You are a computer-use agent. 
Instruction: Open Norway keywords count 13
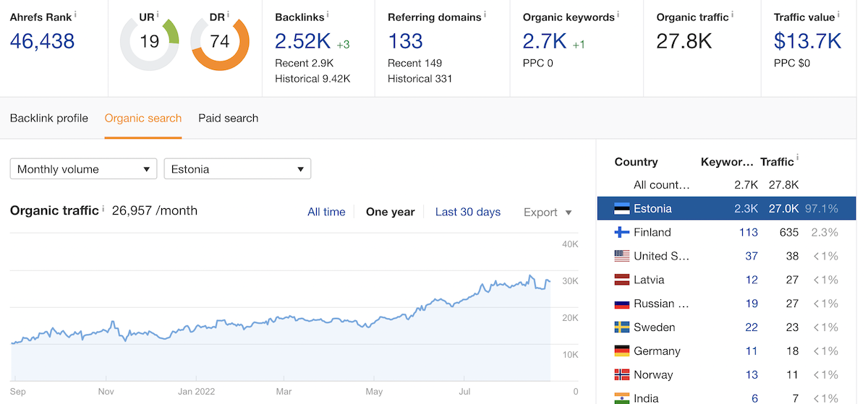[752, 375]
